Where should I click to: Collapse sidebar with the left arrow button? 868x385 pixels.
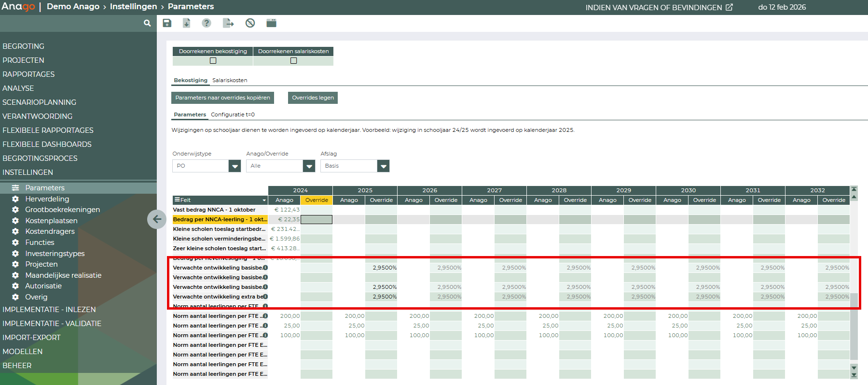click(157, 219)
